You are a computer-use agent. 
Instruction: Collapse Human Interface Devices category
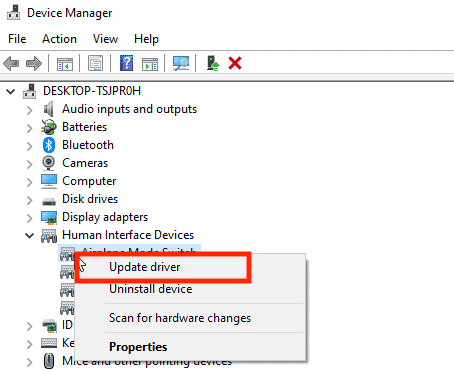(30, 235)
